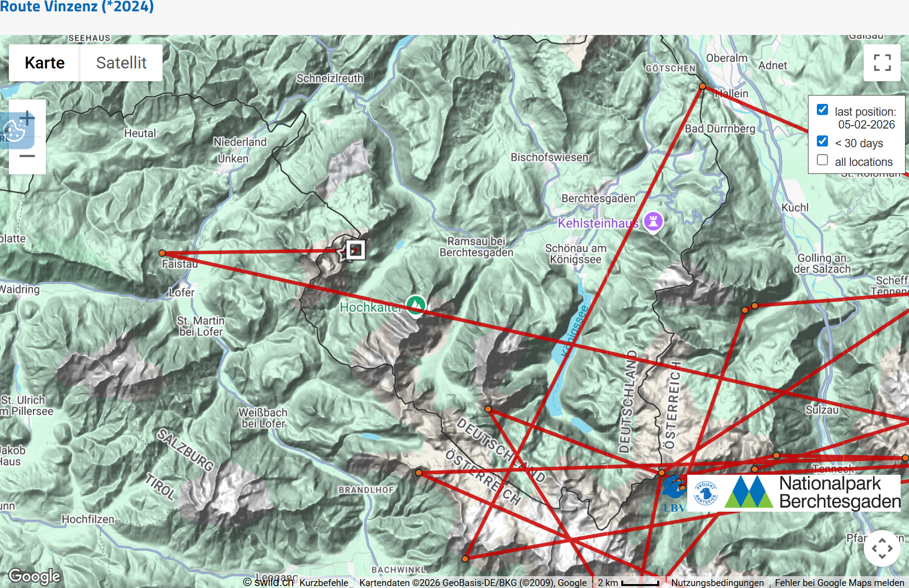
Task: Click the last position square marker
Action: [x=355, y=250]
